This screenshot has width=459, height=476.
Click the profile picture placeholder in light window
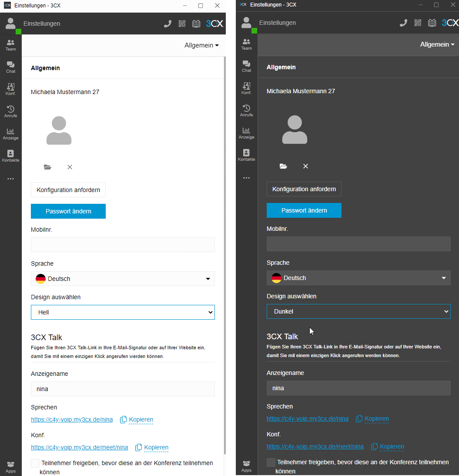pos(59,131)
